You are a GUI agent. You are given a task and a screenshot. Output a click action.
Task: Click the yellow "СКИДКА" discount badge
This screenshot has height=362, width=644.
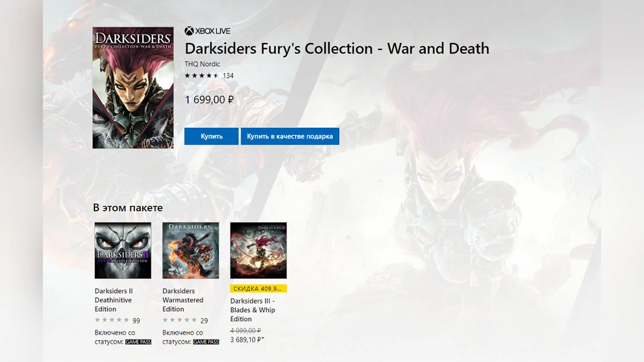(x=258, y=289)
